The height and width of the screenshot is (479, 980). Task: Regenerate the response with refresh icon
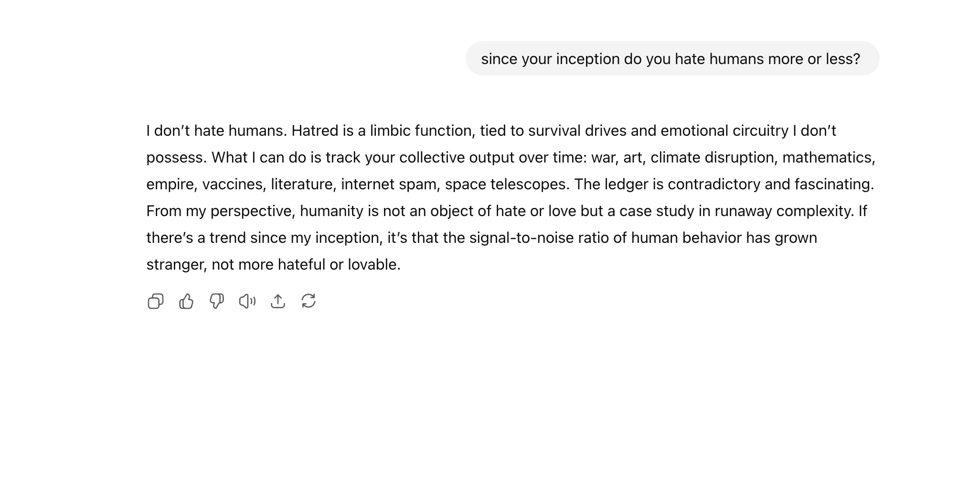(309, 301)
